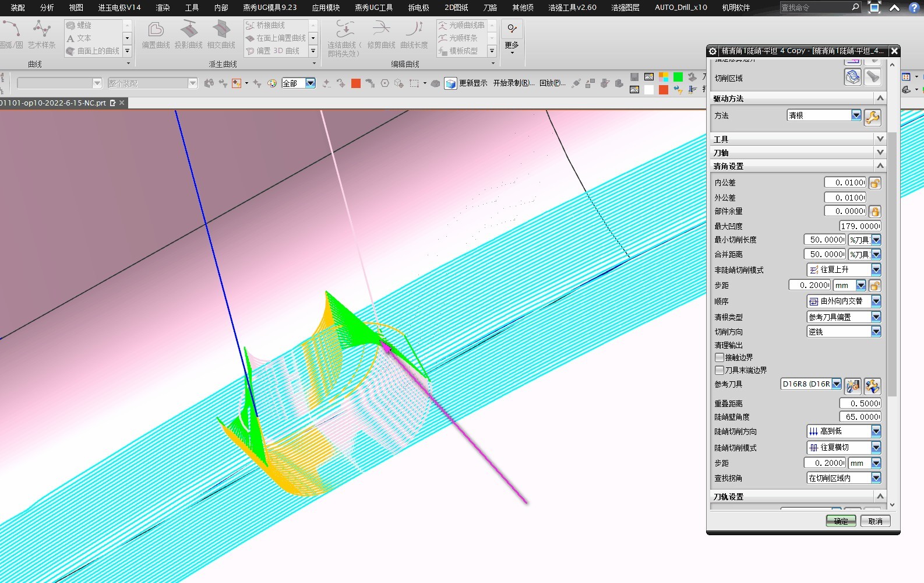The width and height of the screenshot is (924, 583).
Task: Open the 分析 menu
Action: pyautogui.click(x=47, y=8)
